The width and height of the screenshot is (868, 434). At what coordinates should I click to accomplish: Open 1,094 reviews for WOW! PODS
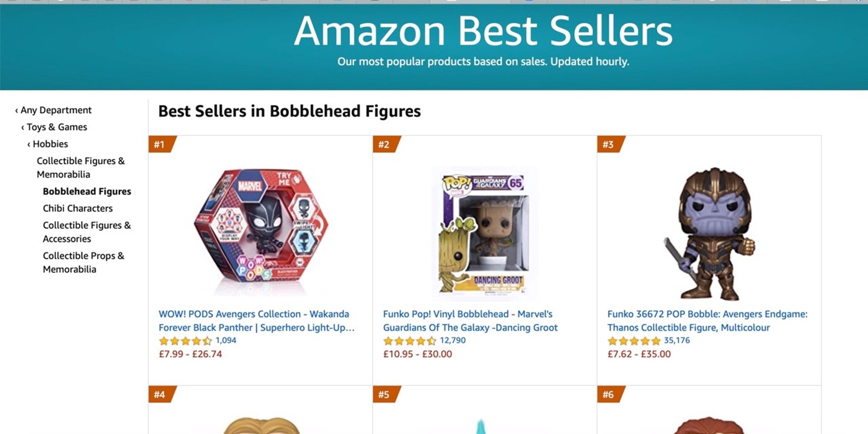pyautogui.click(x=226, y=340)
